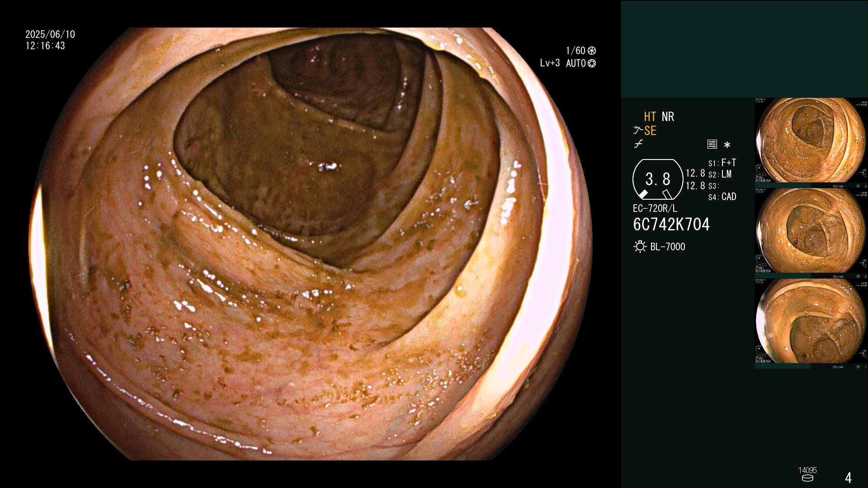Click the EC-720R/L scope model
The image size is (868, 488).
[x=655, y=209]
